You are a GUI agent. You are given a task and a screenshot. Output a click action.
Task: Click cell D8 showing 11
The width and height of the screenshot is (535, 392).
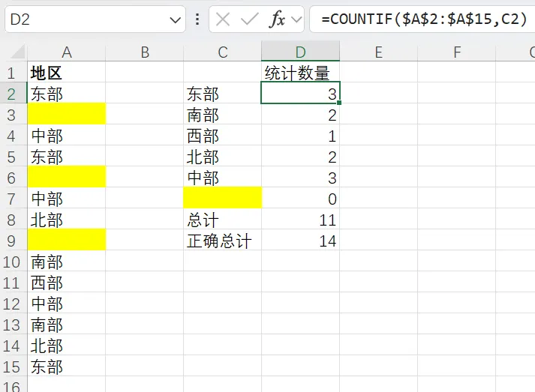tap(301, 220)
